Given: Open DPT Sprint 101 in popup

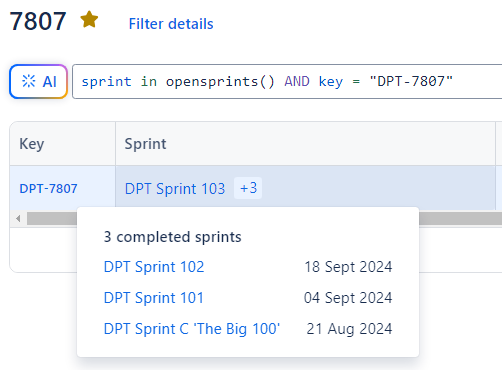Looking at the screenshot, I should (x=154, y=298).
